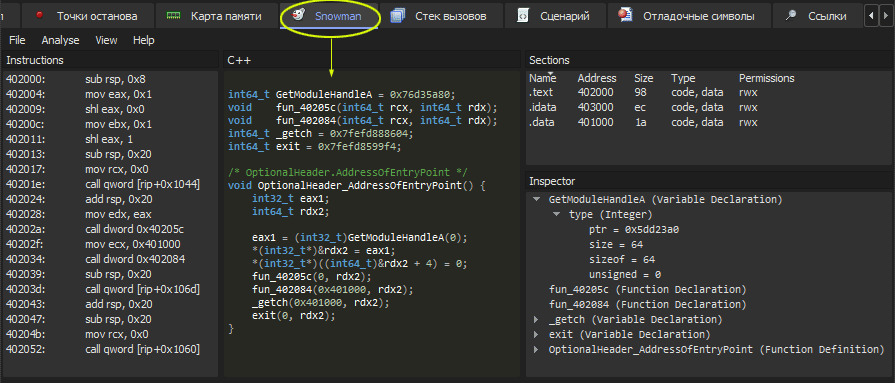Sort sections by Name column
895x383 pixels.
click(x=542, y=78)
